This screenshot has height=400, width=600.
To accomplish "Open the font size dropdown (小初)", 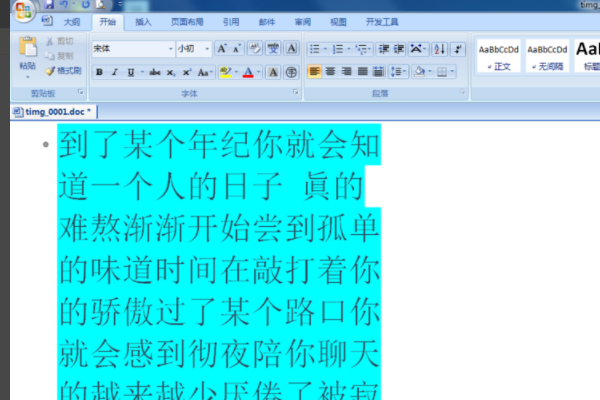I will coord(207,49).
